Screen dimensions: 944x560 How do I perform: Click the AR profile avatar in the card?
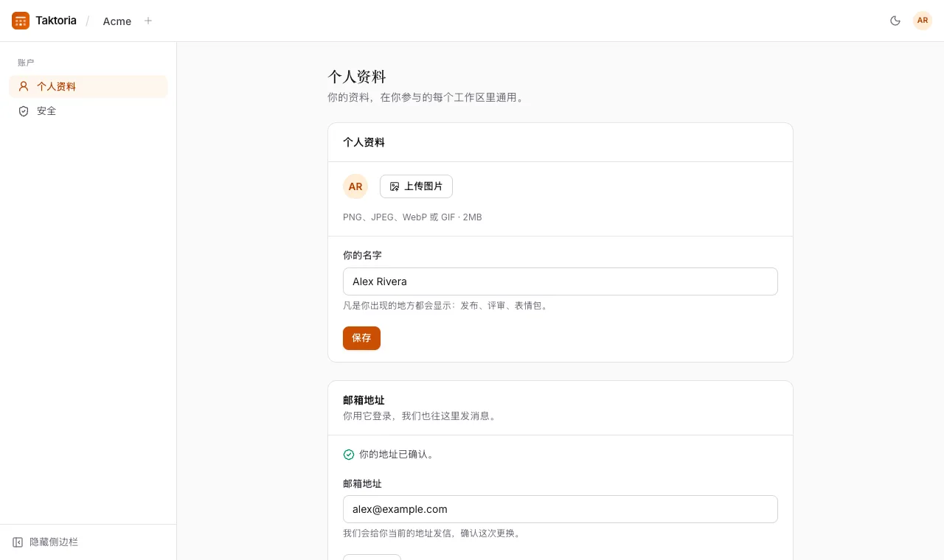tap(355, 186)
